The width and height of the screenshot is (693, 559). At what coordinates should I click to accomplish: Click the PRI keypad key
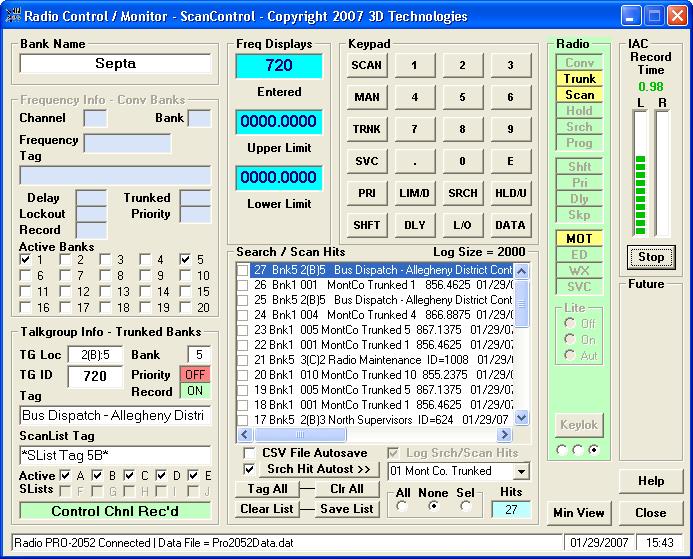click(x=367, y=193)
